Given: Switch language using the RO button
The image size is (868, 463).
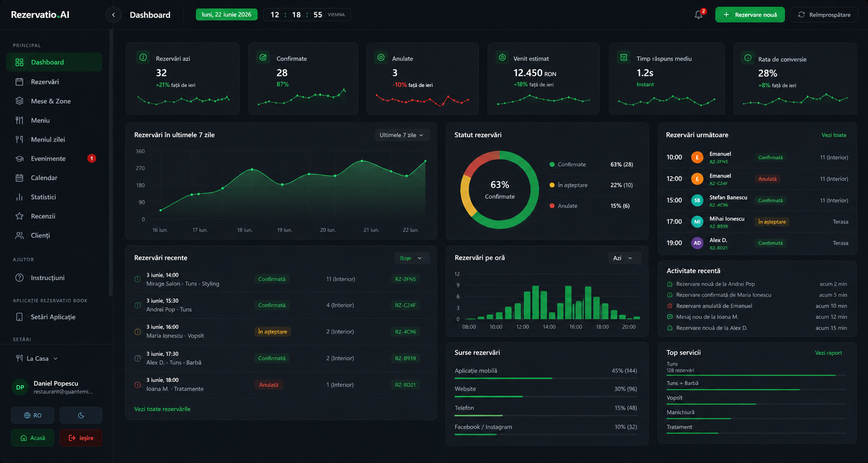Looking at the screenshot, I should point(32,415).
